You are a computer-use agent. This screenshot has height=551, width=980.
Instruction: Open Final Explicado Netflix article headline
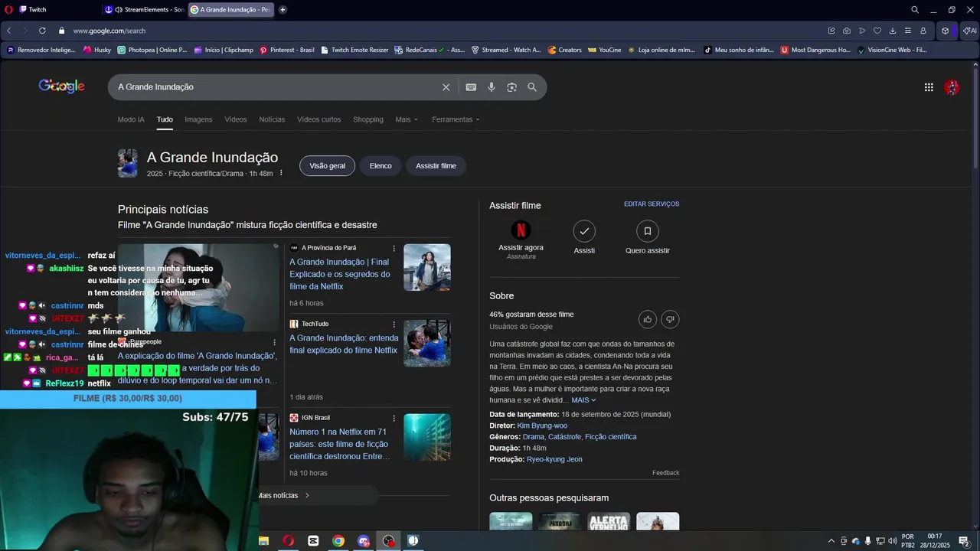pos(340,274)
